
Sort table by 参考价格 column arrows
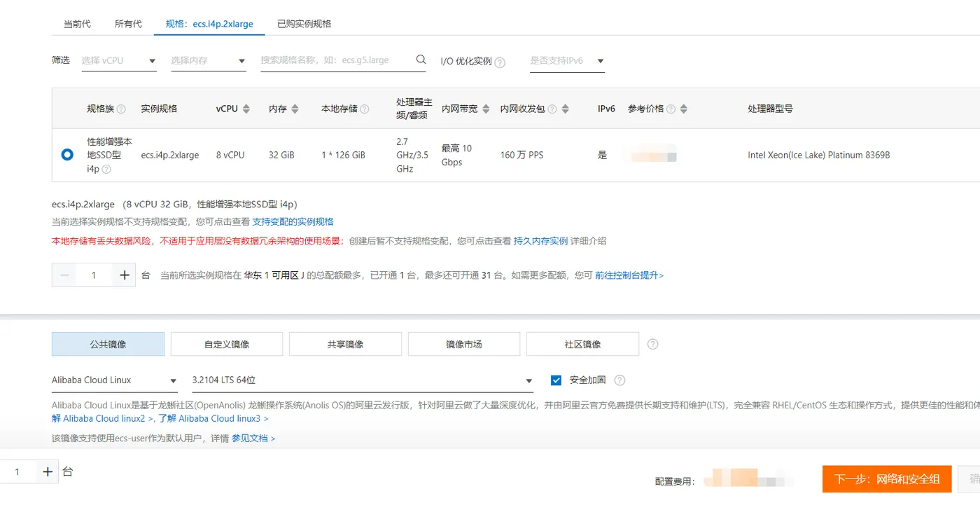point(684,109)
